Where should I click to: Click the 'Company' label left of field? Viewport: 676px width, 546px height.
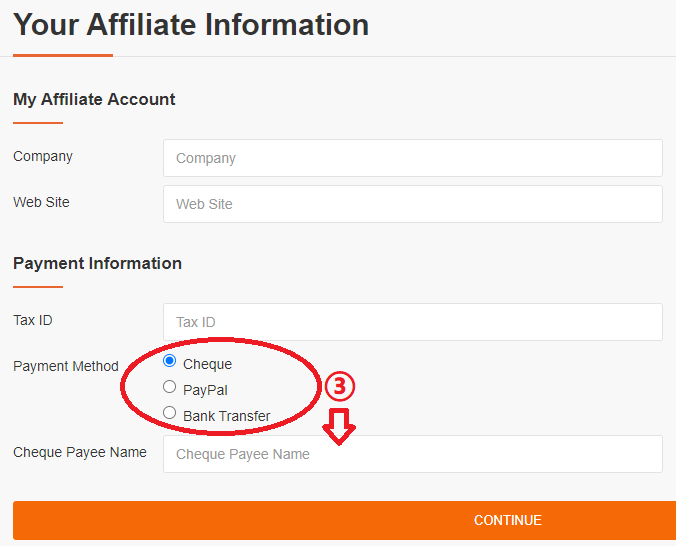pyautogui.click(x=43, y=156)
